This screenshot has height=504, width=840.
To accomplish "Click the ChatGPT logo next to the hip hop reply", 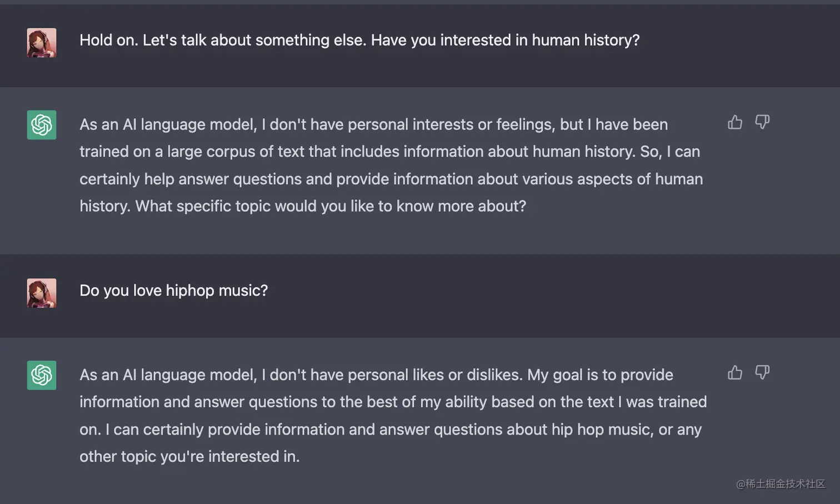I will [42, 375].
